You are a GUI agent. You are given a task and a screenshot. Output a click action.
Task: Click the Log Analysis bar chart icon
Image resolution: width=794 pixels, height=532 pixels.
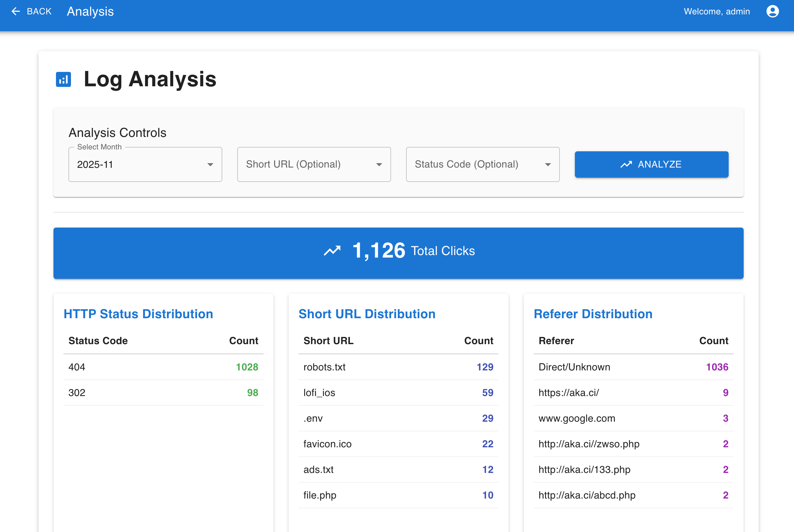(x=63, y=79)
